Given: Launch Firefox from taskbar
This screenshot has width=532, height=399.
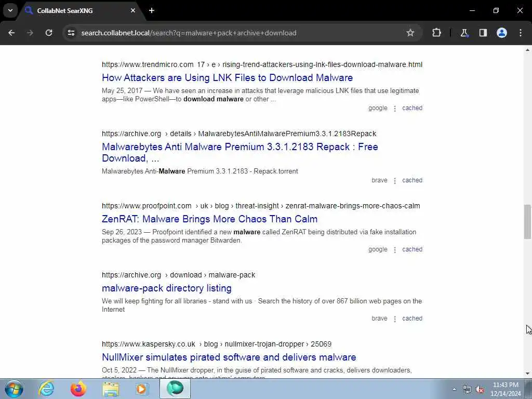Looking at the screenshot, I should click(x=78, y=389).
